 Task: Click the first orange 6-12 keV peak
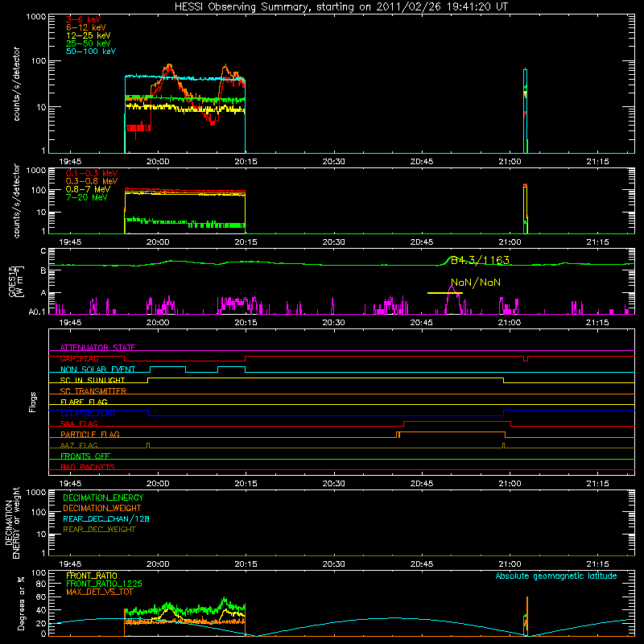click(x=169, y=66)
